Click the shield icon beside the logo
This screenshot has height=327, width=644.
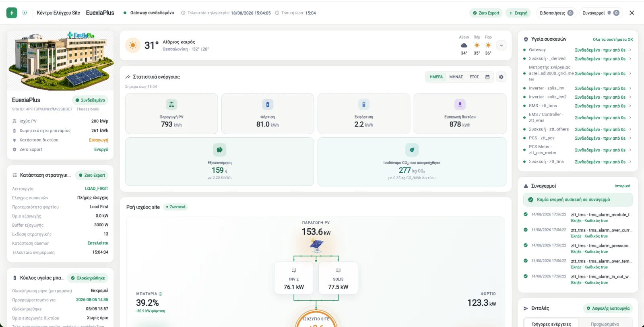click(x=25, y=13)
